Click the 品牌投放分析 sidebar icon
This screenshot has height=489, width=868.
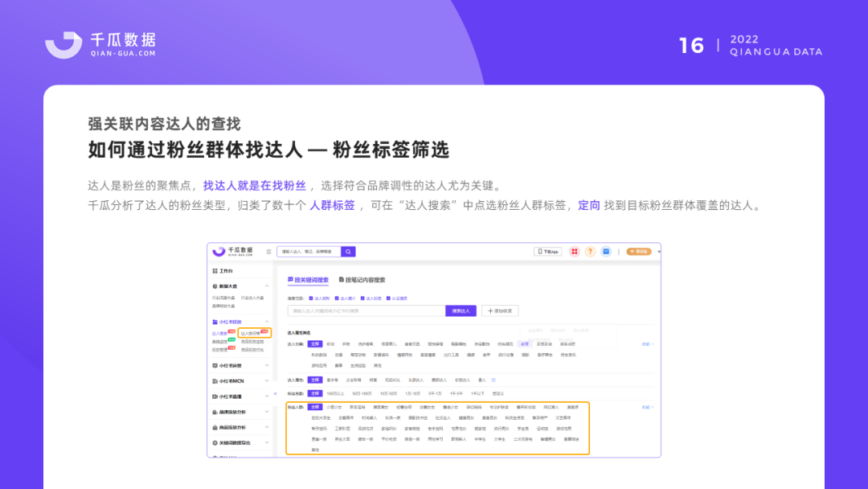click(x=215, y=412)
